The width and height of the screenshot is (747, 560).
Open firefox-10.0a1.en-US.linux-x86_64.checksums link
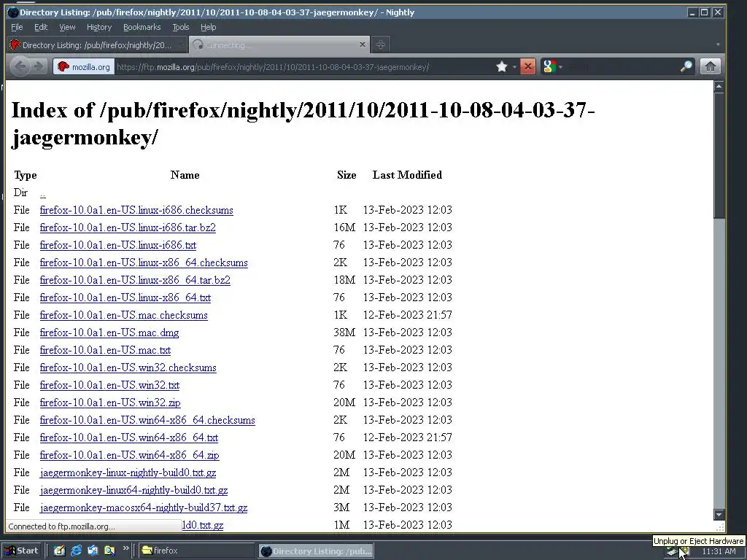pyautogui.click(x=144, y=262)
